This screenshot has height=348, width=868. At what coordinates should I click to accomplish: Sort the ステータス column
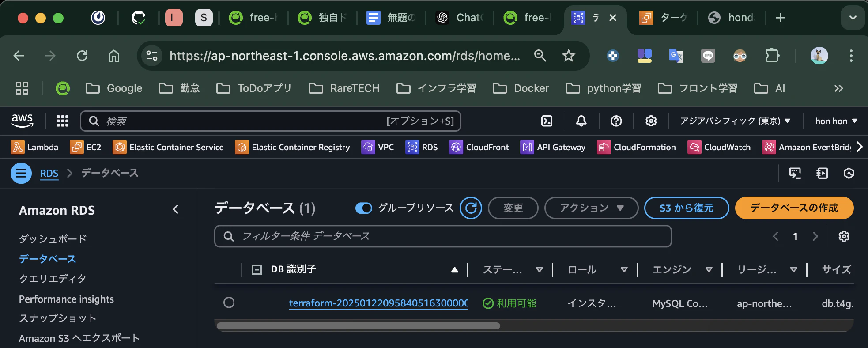(x=539, y=270)
